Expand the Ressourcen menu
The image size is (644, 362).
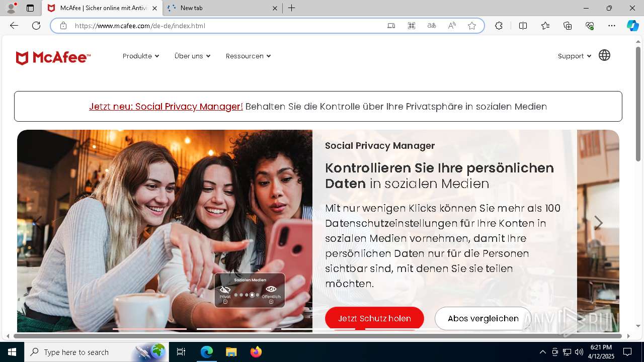(249, 56)
